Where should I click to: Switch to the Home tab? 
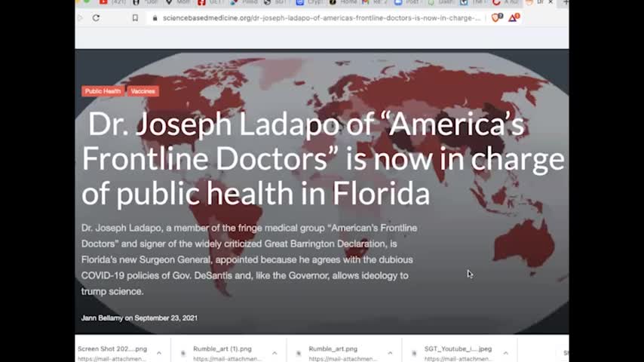click(343, 2)
